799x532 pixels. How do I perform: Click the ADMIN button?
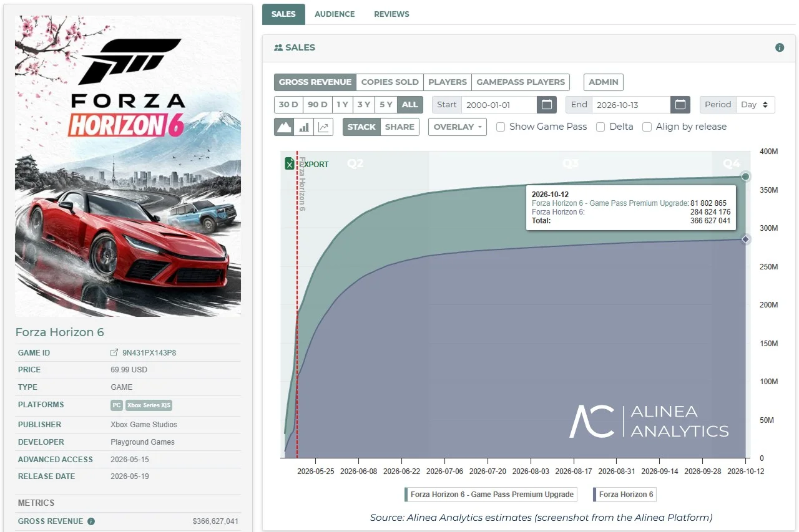tap(604, 82)
